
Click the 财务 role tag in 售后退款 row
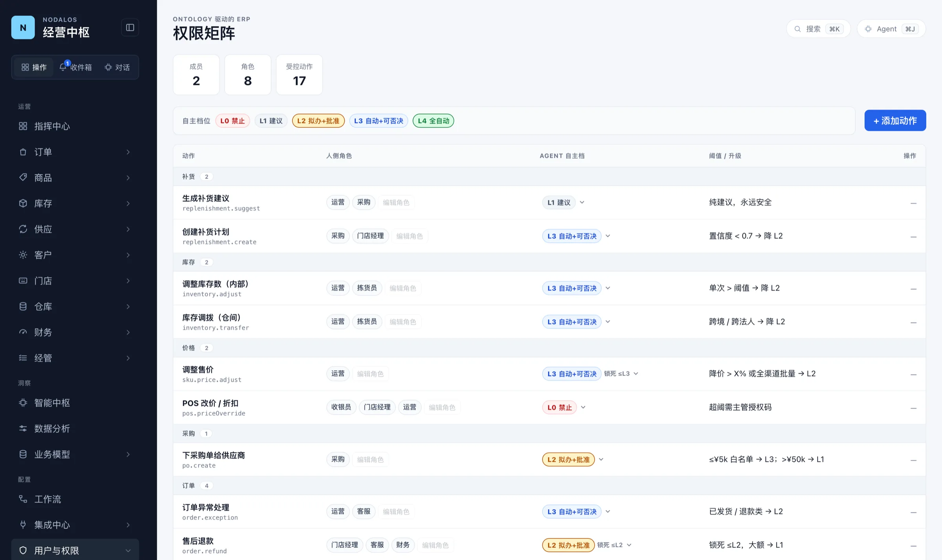click(x=403, y=545)
